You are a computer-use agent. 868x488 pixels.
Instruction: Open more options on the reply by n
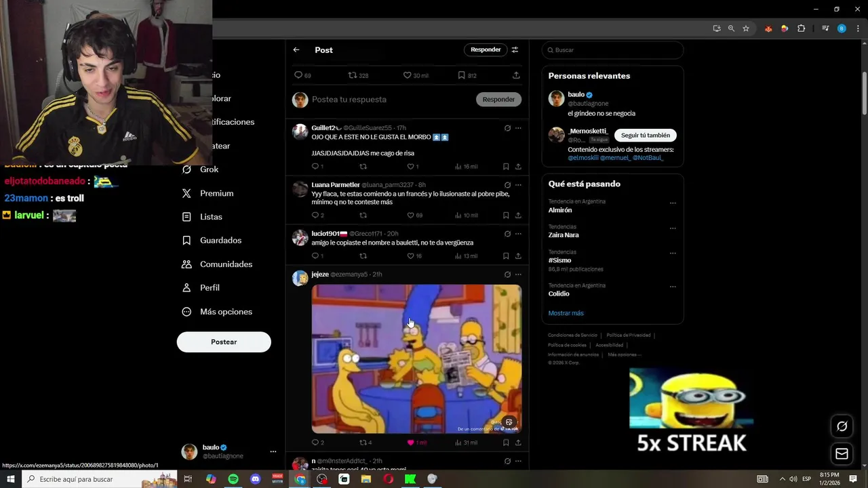click(x=518, y=462)
